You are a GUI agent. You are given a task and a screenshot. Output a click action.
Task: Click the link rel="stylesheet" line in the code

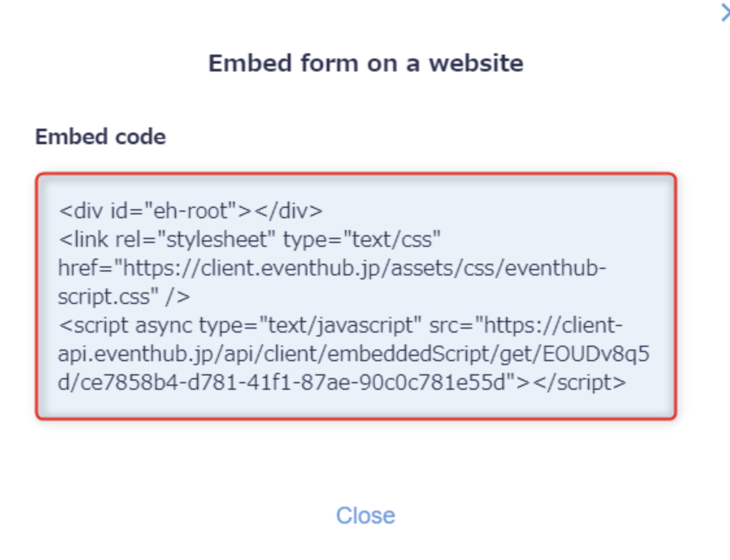[249, 239]
